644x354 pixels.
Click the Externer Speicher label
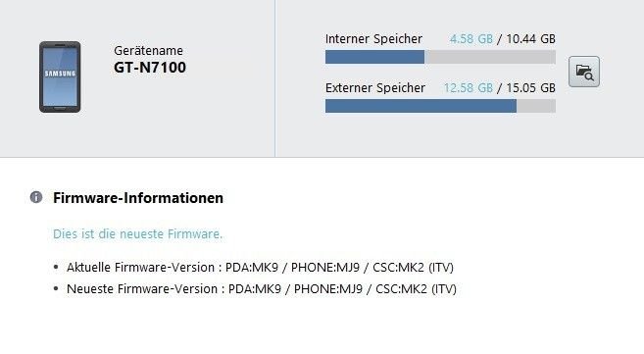click(x=375, y=88)
